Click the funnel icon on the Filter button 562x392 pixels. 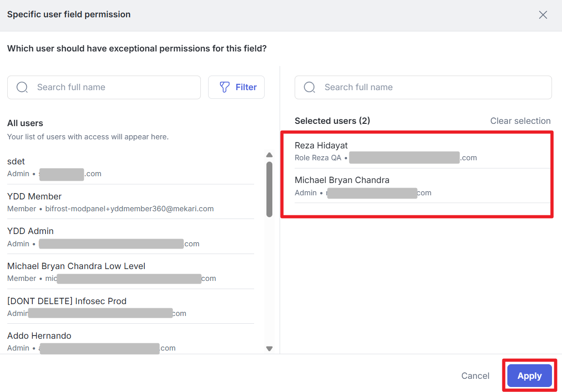(x=225, y=87)
